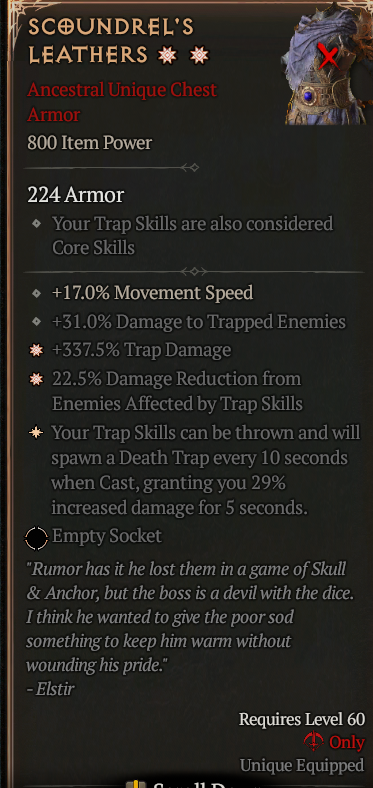Viewport: 373px width, 788px height.
Task: Click the unique power star beside Trap Skills thrown
Action: 36,433
